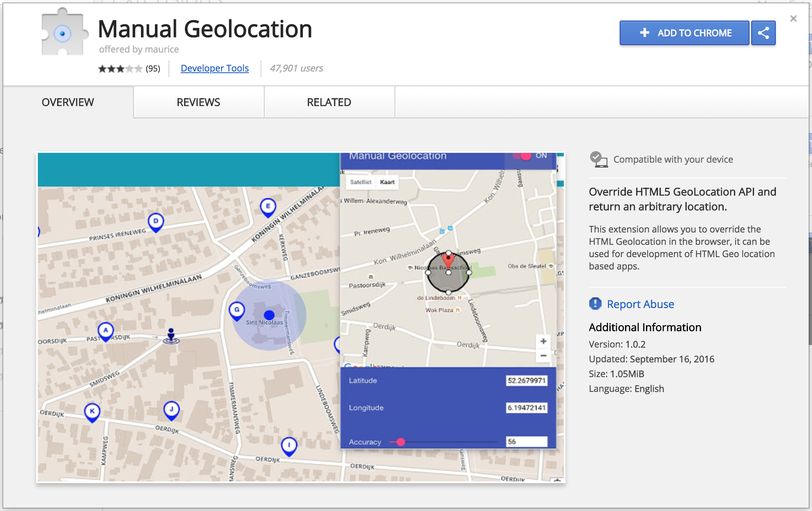Open the Developer Tools category link
The image size is (812, 511).
[215, 68]
